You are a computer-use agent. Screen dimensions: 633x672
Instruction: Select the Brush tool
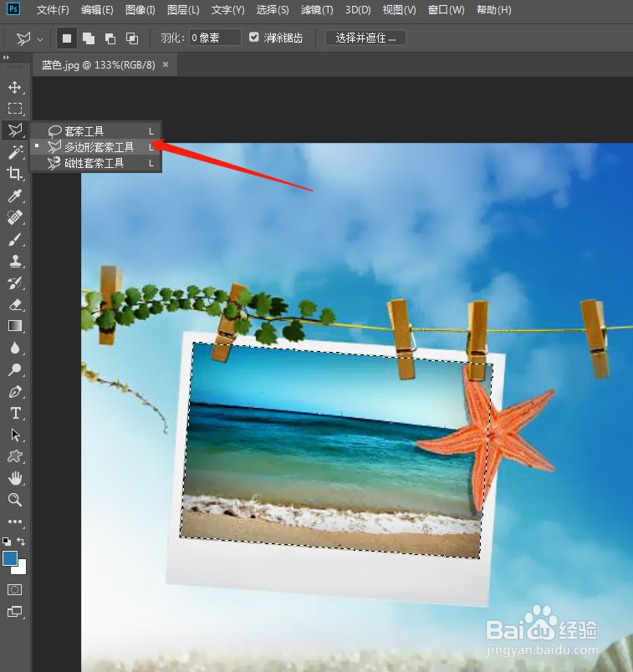(15, 239)
